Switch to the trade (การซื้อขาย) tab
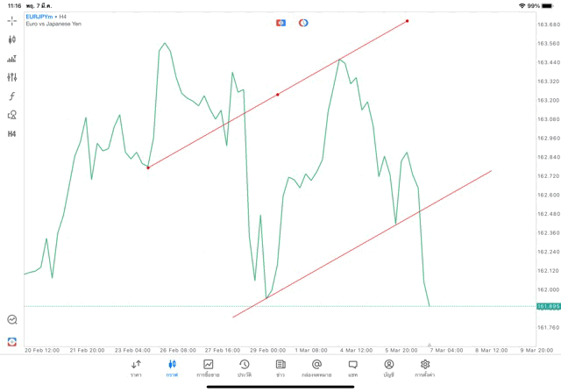 click(209, 368)
